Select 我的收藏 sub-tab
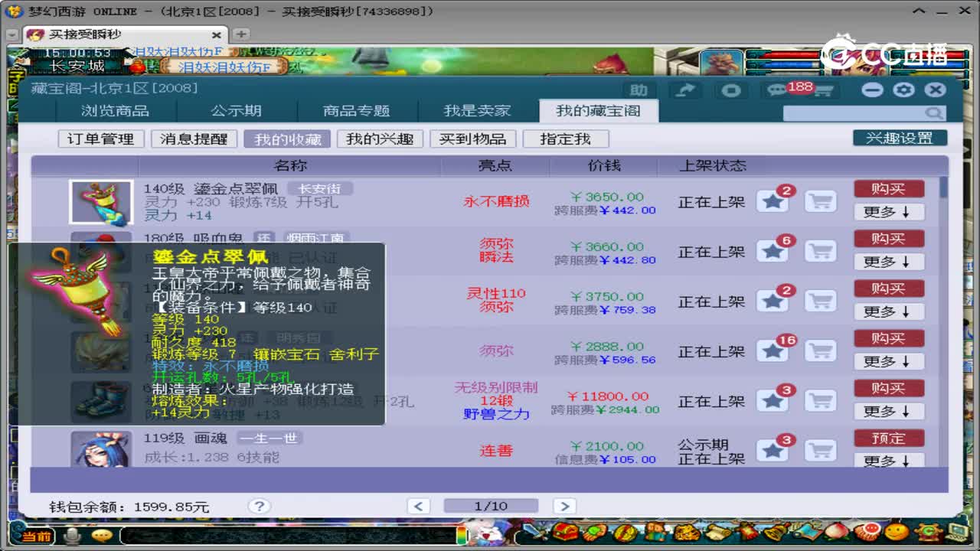The width and height of the screenshot is (980, 551). point(288,139)
